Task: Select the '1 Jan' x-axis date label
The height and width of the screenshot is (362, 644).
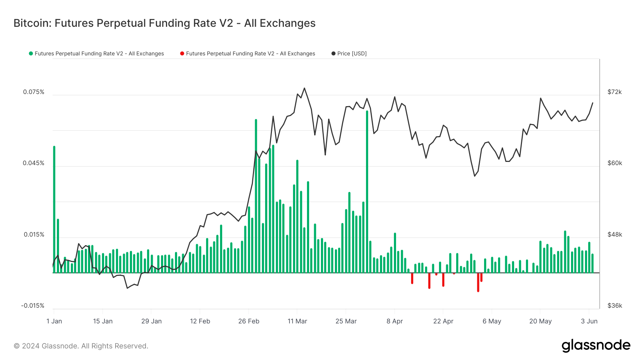Action: (54, 321)
